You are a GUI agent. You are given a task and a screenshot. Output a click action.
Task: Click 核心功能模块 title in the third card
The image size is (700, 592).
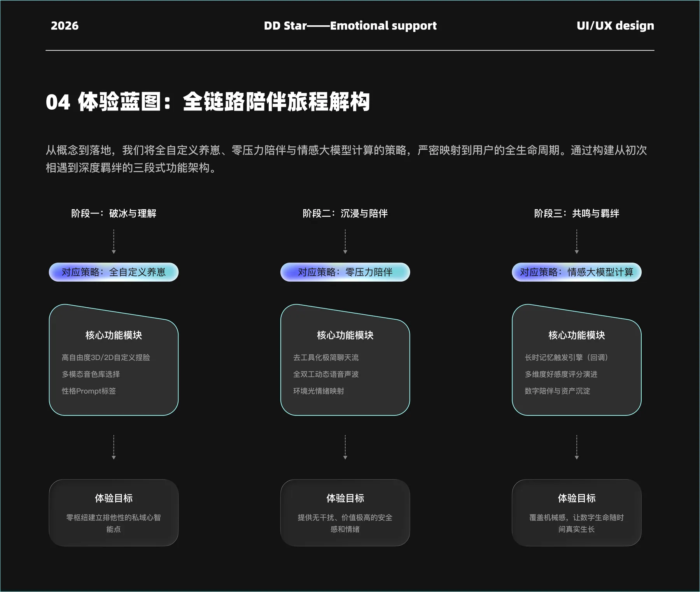pyautogui.click(x=577, y=335)
